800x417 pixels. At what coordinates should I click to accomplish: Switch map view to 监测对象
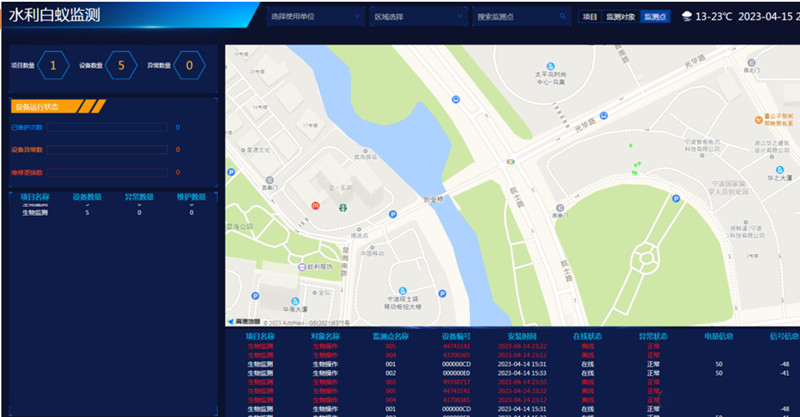pyautogui.click(x=620, y=17)
